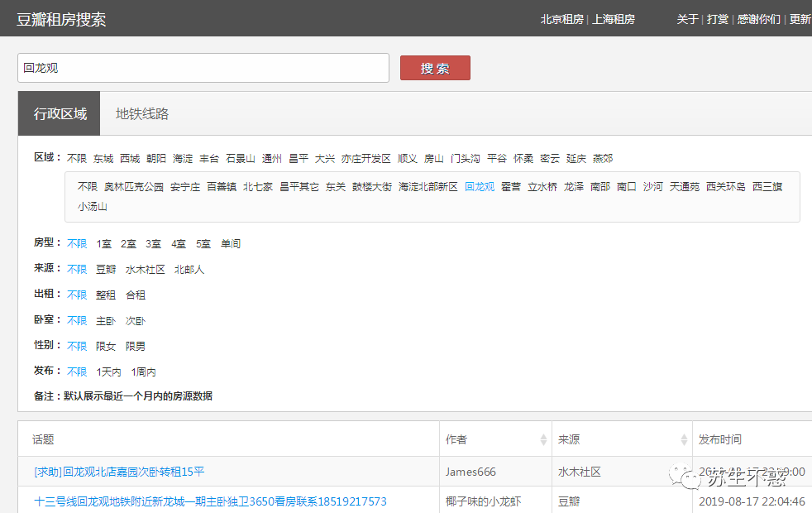Choose 限女 under 性别
The image size is (812, 513).
pos(106,346)
